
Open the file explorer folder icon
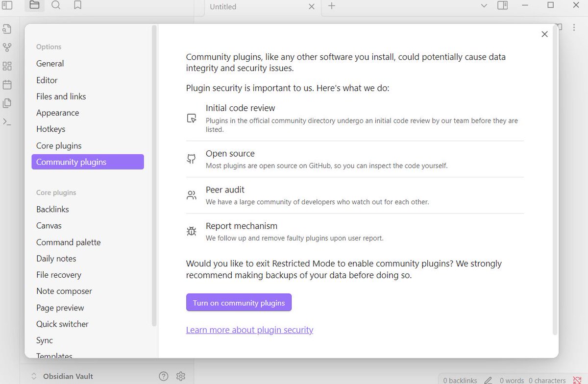click(x=34, y=5)
